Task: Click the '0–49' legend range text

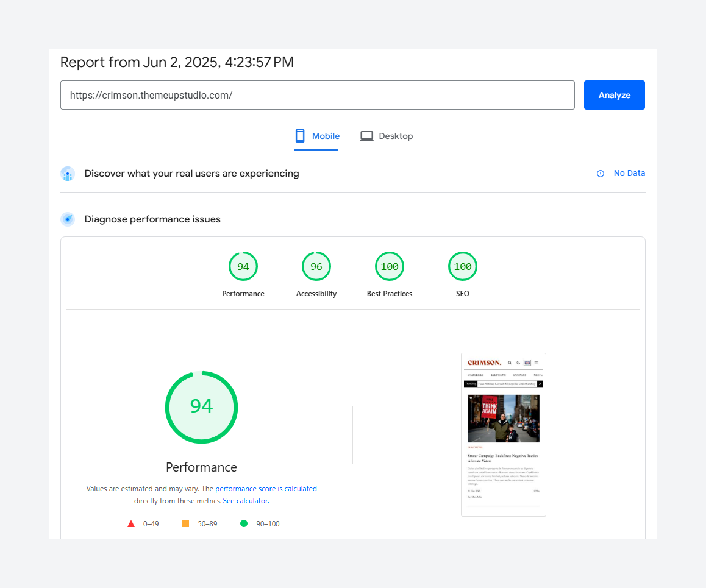Action: coord(151,523)
